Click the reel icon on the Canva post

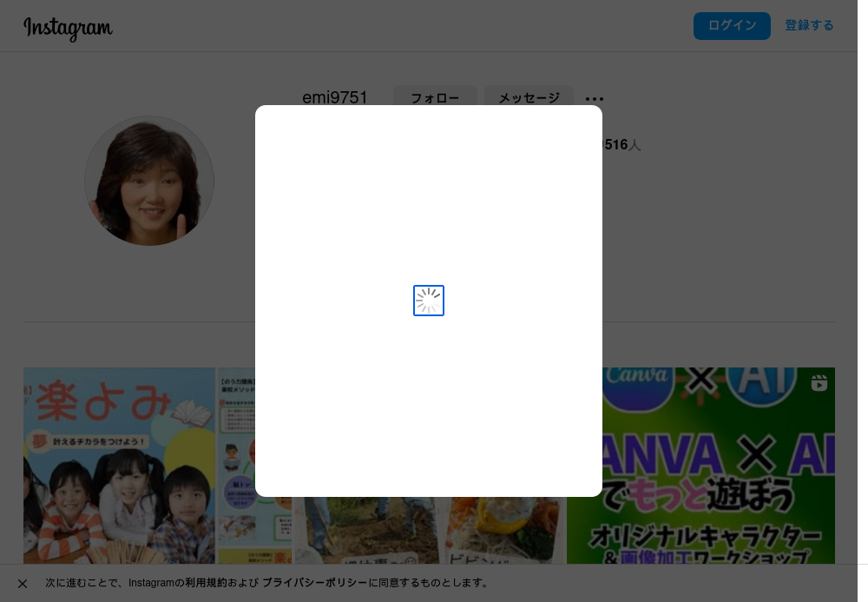pyautogui.click(x=819, y=383)
